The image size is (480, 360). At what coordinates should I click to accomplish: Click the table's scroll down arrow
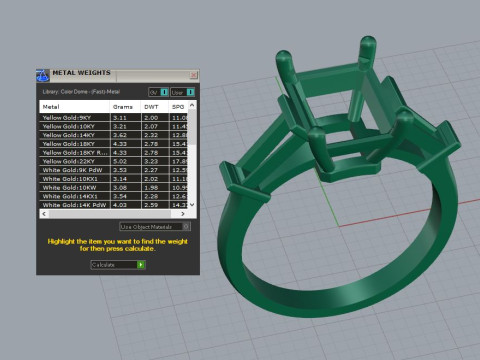[192, 205]
